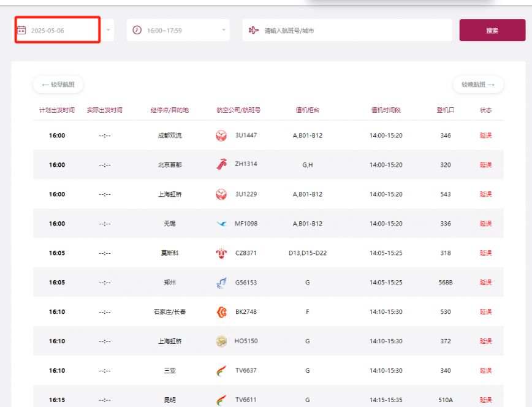Click gate 568B in G56153 row
Image resolution: width=532 pixels, height=407 pixels.
446,283
